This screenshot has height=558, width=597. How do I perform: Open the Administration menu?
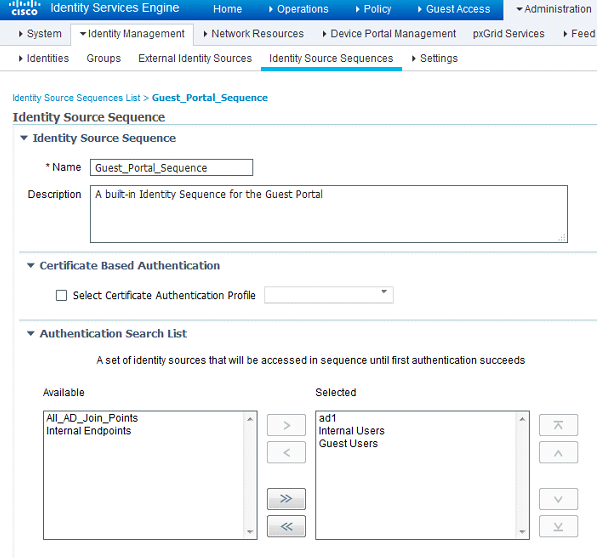[x=554, y=9]
